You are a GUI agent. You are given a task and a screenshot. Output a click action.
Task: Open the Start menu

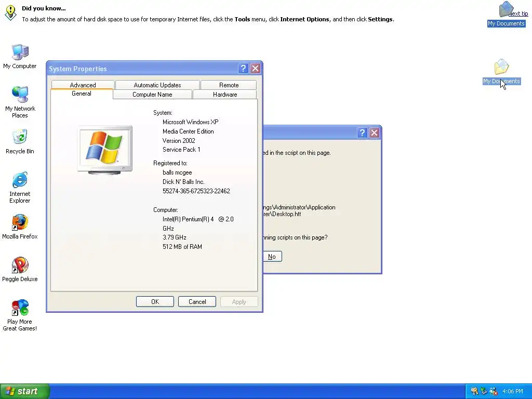point(25,391)
